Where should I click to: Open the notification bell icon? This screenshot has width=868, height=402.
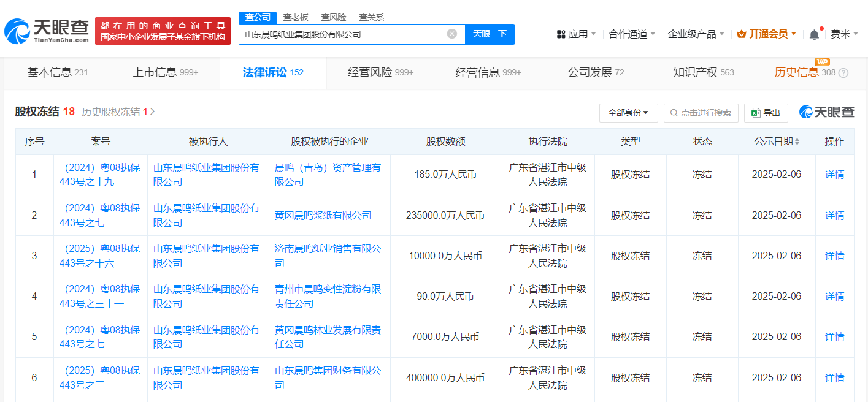coord(814,34)
